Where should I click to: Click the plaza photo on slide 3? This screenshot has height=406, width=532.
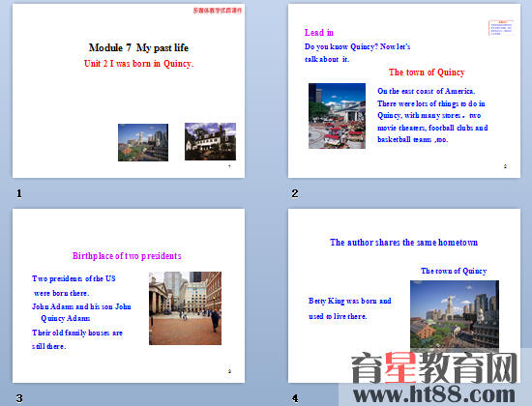[x=186, y=308]
